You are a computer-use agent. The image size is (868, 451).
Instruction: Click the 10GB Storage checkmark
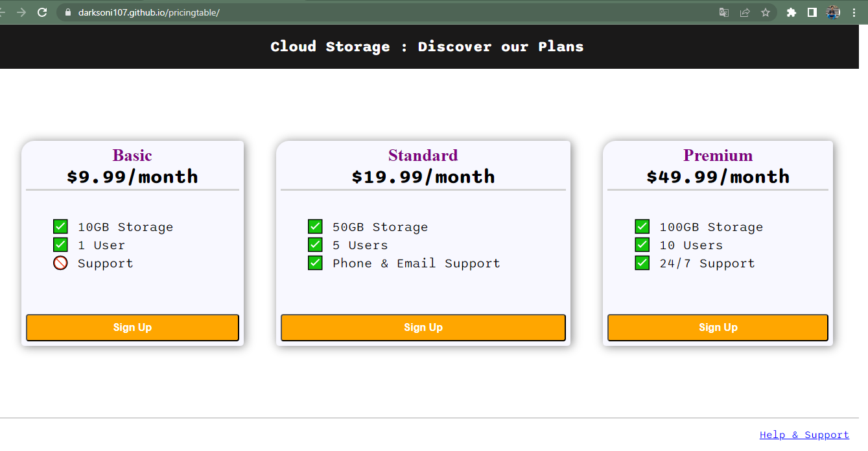(x=60, y=226)
